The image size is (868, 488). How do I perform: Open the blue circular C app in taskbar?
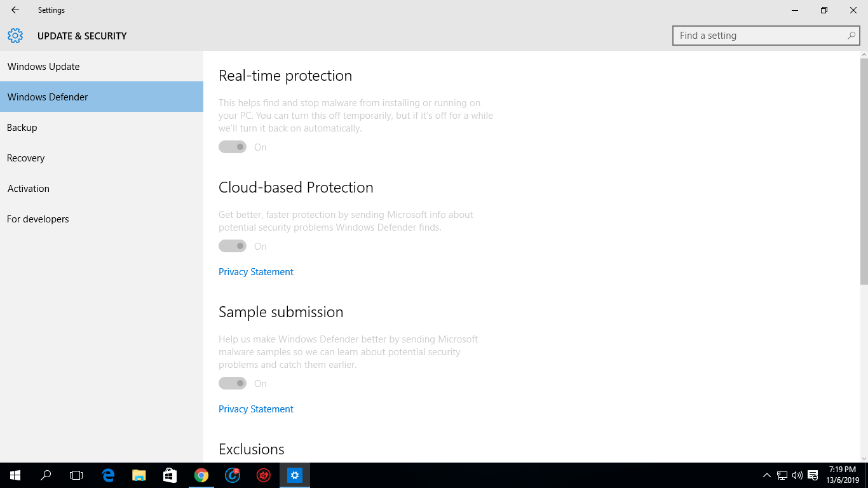coord(233,475)
